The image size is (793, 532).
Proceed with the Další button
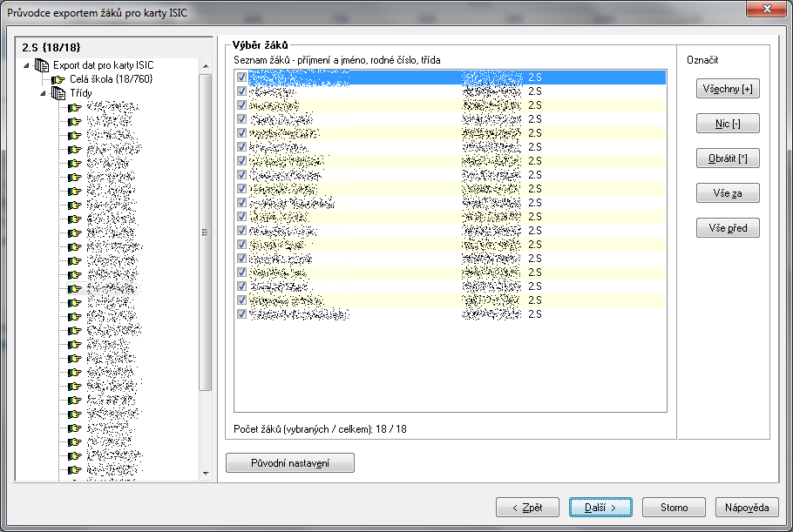[600, 508]
